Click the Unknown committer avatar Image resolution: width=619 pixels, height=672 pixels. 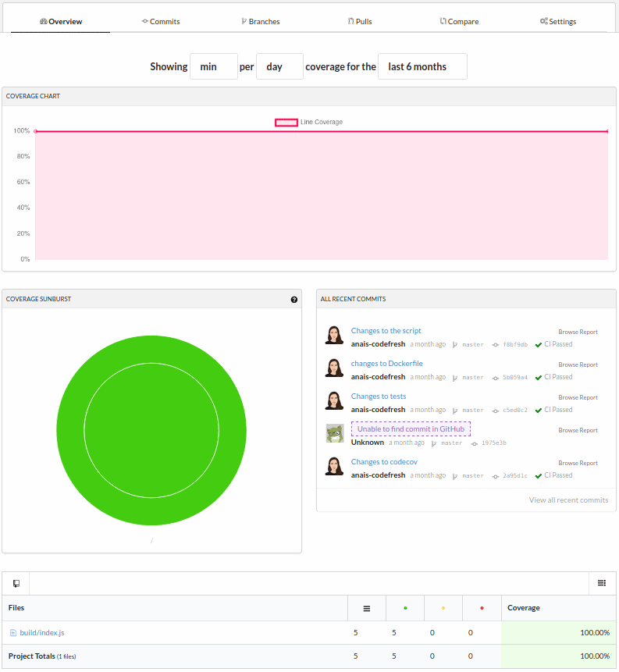point(335,434)
